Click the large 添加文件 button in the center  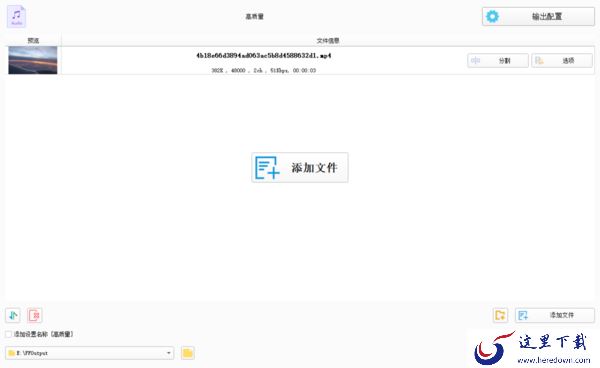(300, 168)
